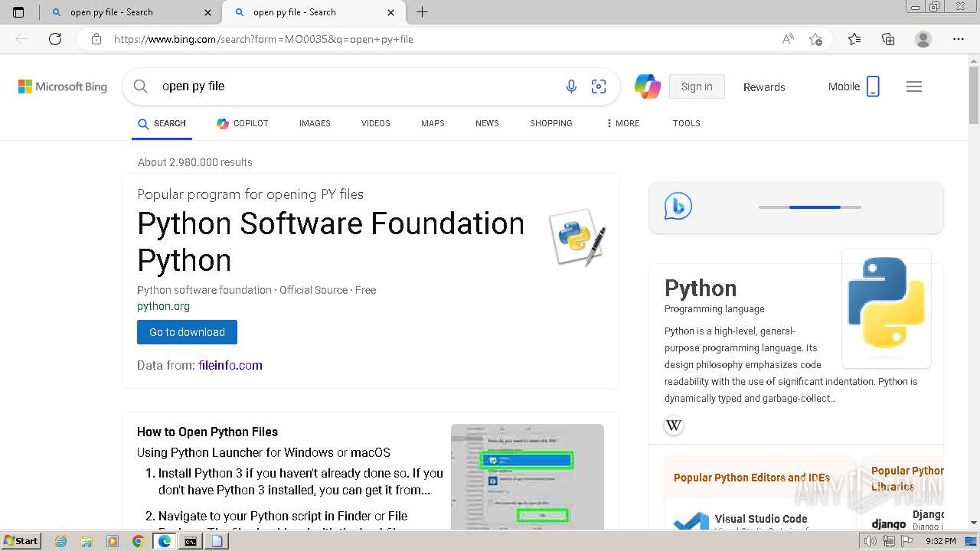The height and width of the screenshot is (551, 980).
Task: View site information lock icon
Action: click(96, 39)
